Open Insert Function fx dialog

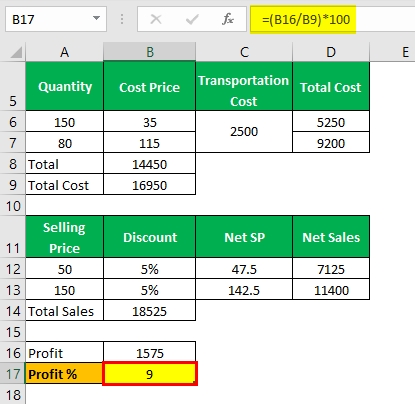(228, 19)
